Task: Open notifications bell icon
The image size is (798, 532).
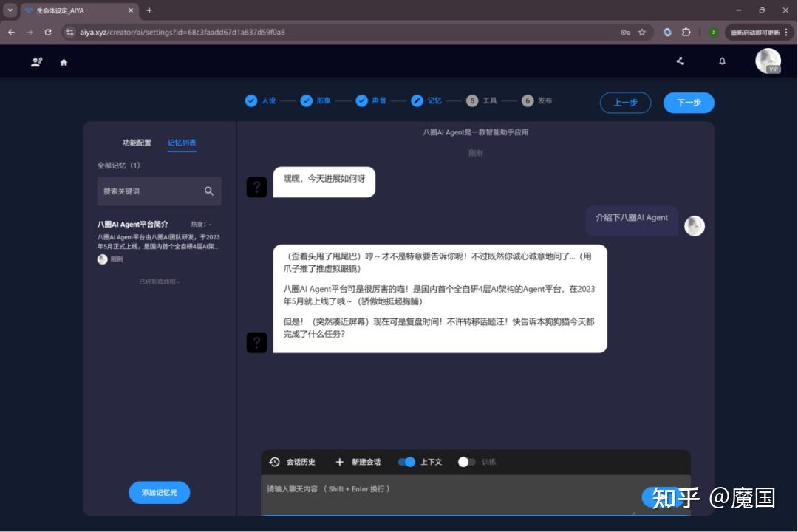Action: 722,61
